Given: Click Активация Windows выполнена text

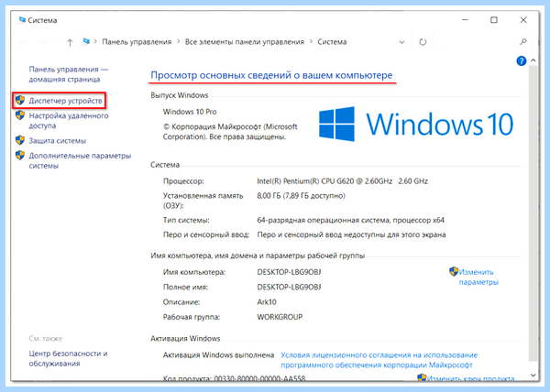Looking at the screenshot, I should 218,355.
